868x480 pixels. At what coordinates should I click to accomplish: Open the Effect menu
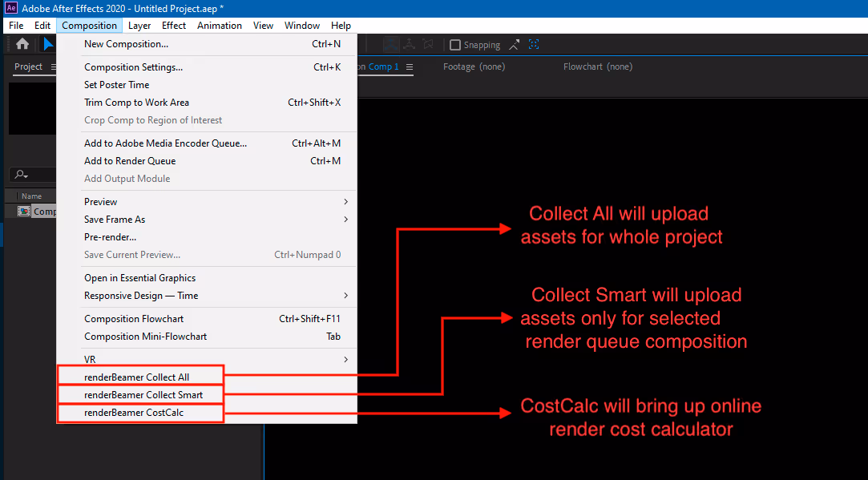coord(174,26)
